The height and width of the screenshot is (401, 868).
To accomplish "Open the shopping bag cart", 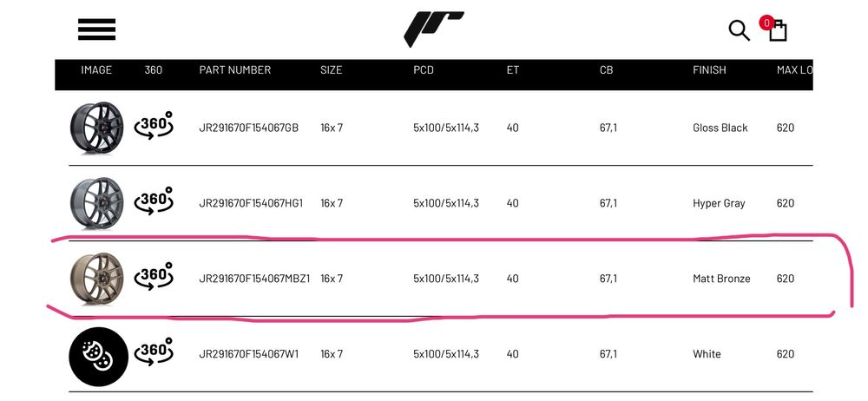I will click(x=777, y=30).
